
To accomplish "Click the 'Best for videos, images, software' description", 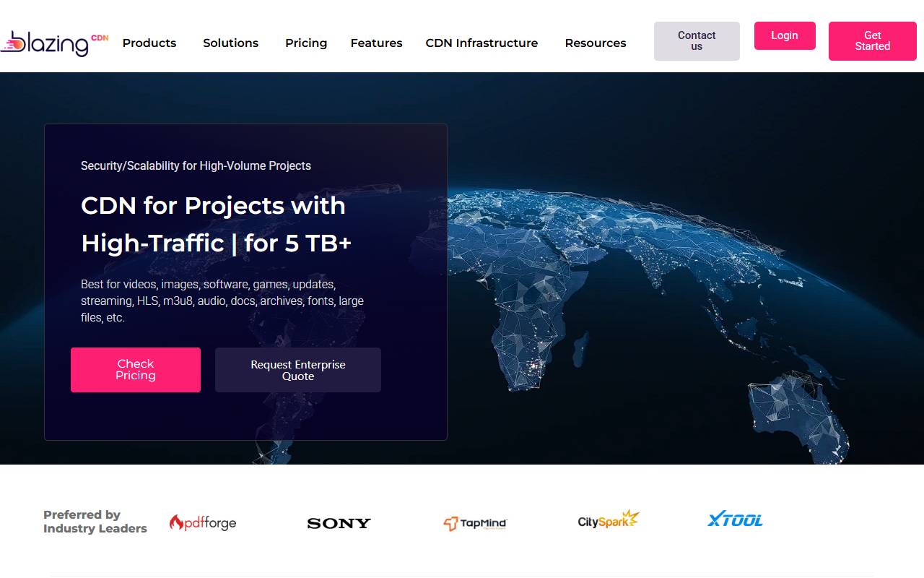I will 222,301.
